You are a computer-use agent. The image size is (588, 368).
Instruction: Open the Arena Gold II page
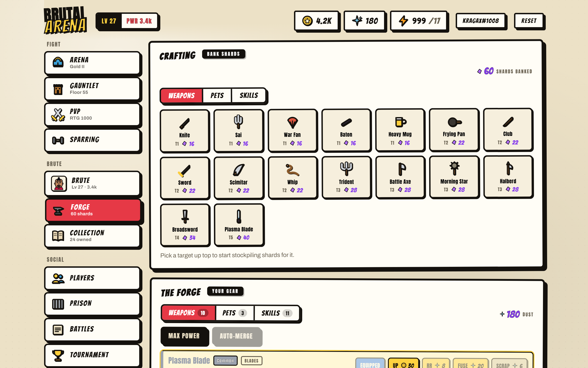(x=92, y=63)
